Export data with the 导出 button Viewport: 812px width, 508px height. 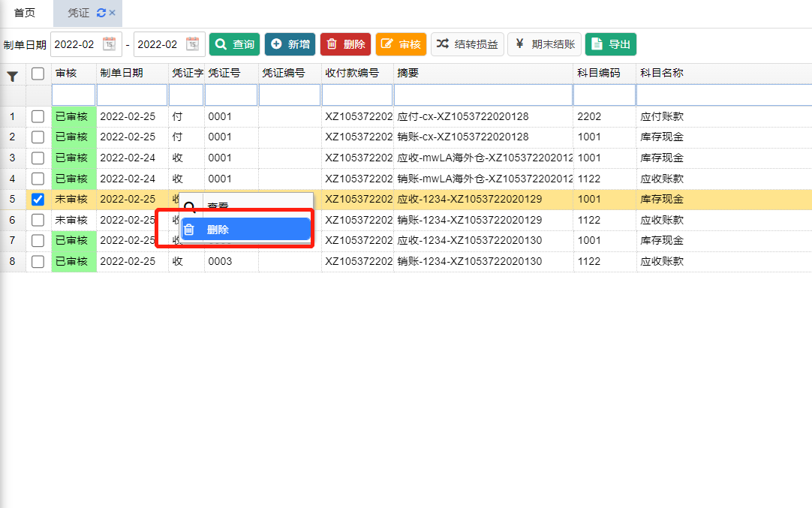610,44
